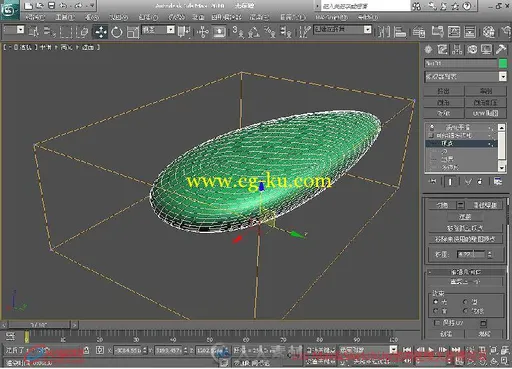The width and height of the screenshot is (512, 369).
Task: Open the 编辑(E) menu
Action: pyautogui.click(x=35, y=17)
